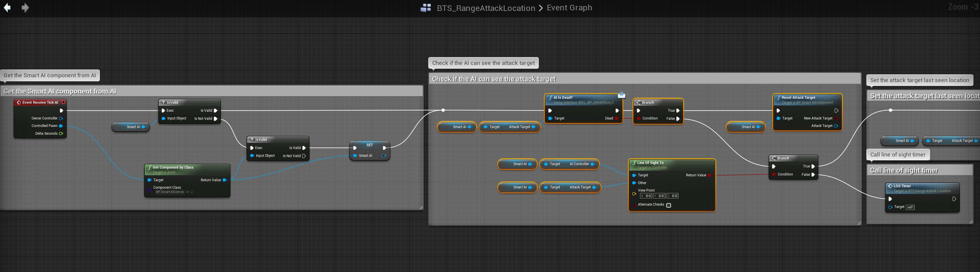
Task: Click the red breakpoint square on Event Receive Tick AI
Action: pyautogui.click(x=64, y=102)
